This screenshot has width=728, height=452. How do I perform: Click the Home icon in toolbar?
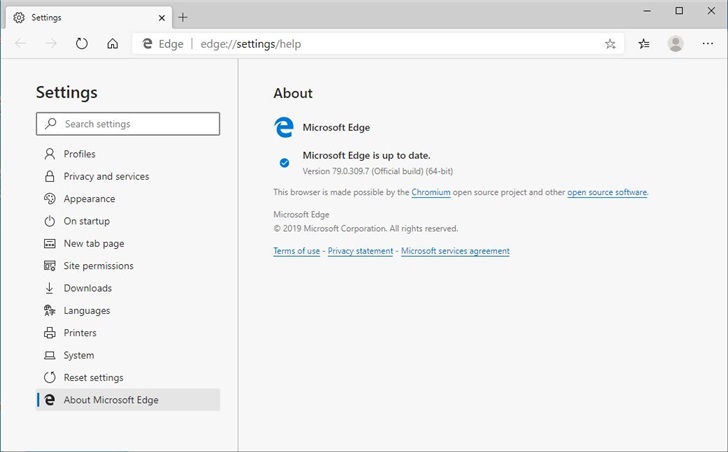(x=112, y=44)
